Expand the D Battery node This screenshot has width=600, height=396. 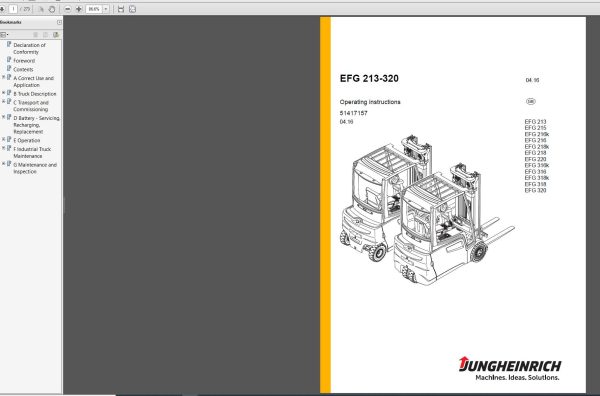click(3, 117)
